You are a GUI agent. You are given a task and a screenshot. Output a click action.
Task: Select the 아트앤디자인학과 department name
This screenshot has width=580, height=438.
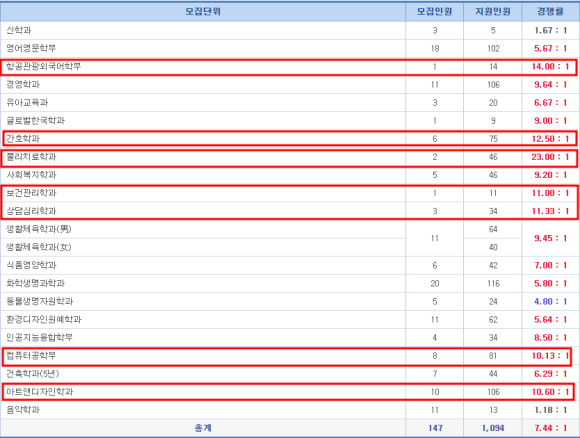(39, 392)
